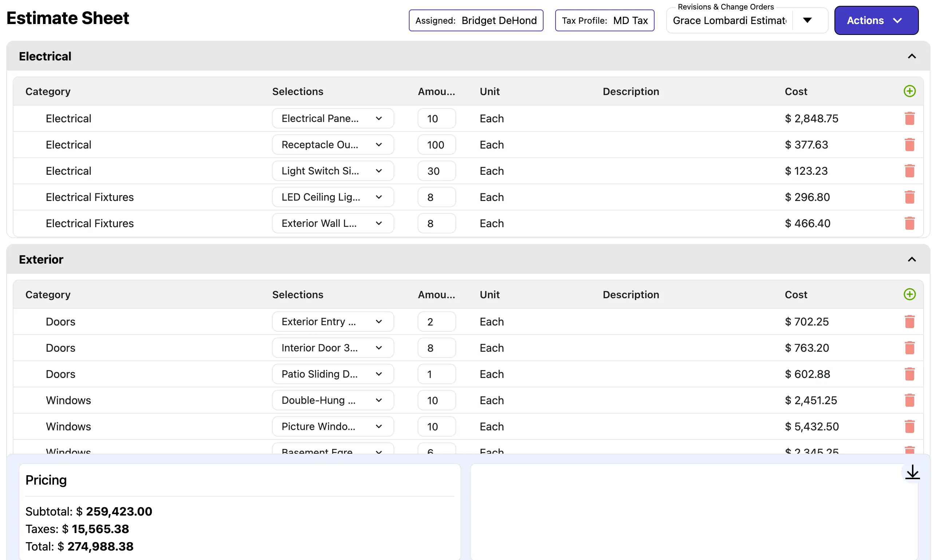Click the Assigned Bridget DeHond button

click(475, 20)
